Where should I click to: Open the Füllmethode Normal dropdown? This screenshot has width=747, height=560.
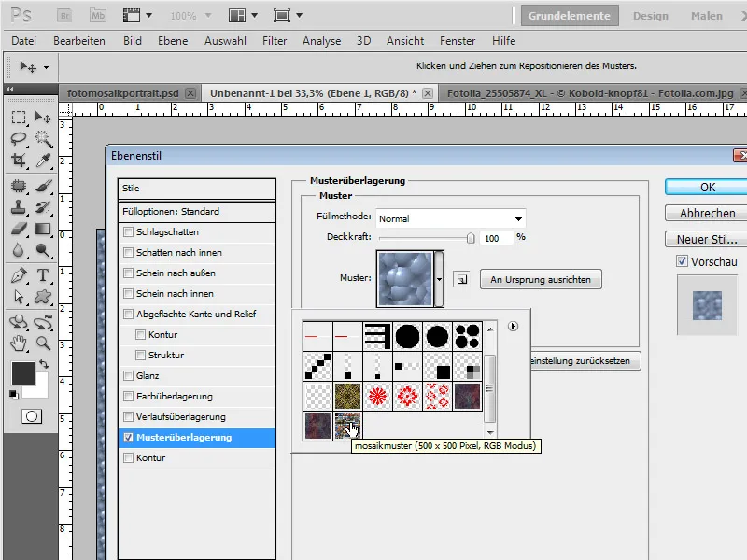[451, 218]
